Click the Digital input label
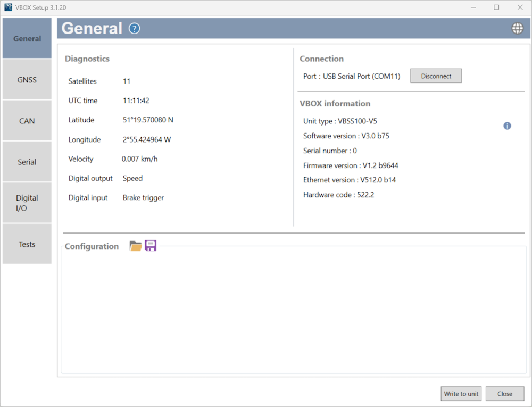 coord(88,198)
